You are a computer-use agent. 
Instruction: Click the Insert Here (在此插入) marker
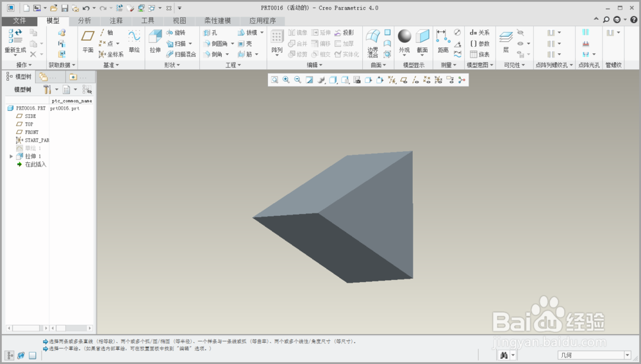[x=31, y=164]
